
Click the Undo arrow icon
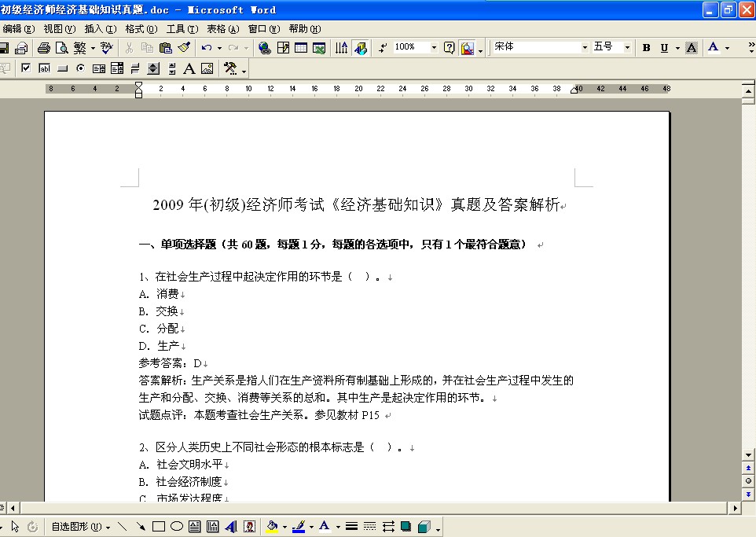[x=206, y=48]
